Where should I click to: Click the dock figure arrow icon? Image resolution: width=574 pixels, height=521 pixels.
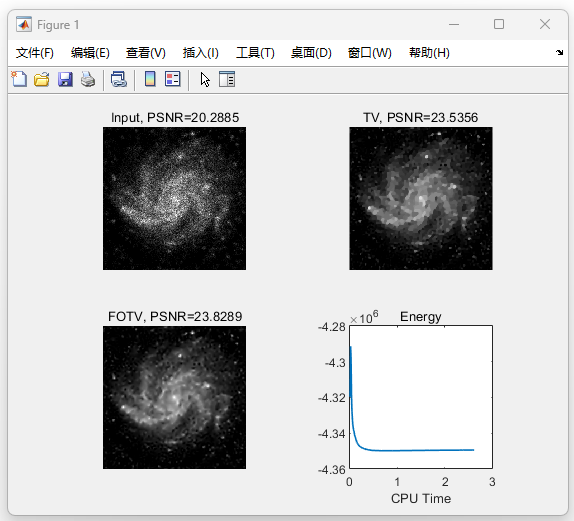click(x=559, y=52)
